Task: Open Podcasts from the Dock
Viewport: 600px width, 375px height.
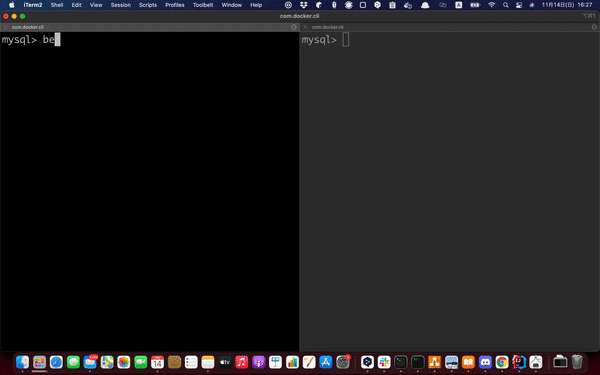Action: [x=258, y=362]
